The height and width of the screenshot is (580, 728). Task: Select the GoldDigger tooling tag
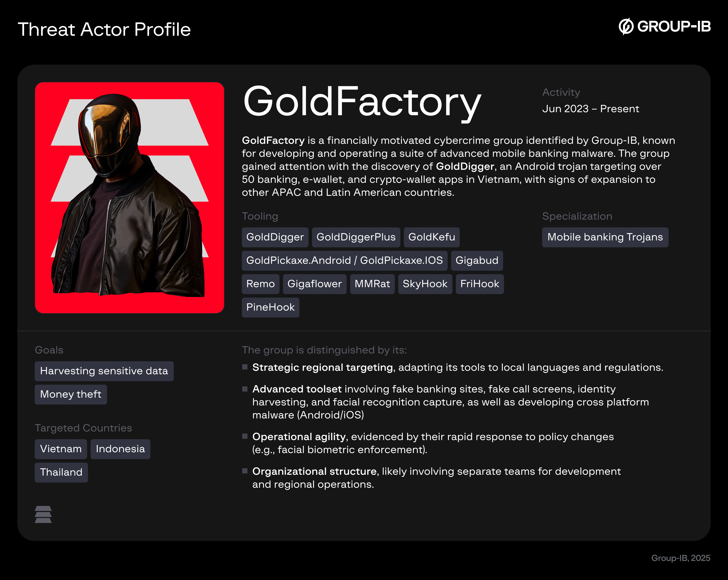pos(275,237)
